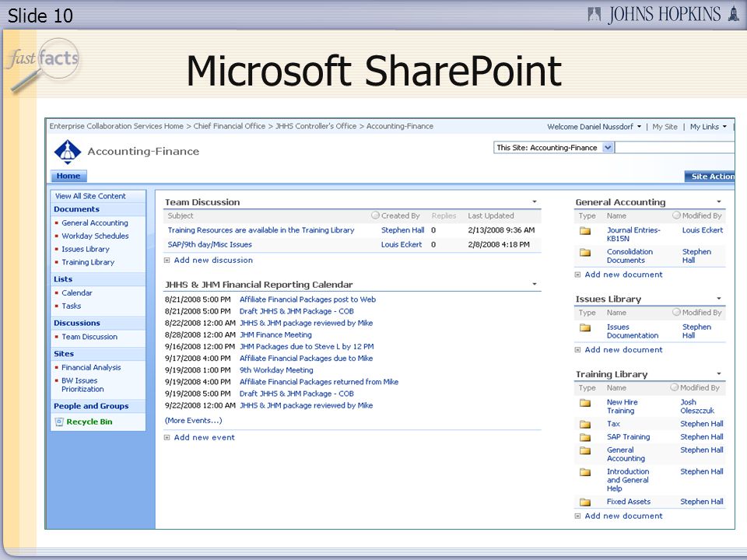Click the folder icon for SAP Training
The width and height of the screenshot is (747, 560).
[585, 437]
